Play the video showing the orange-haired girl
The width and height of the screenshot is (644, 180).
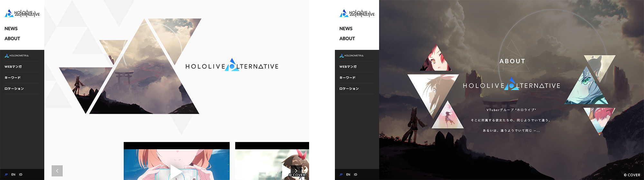pos(176,172)
